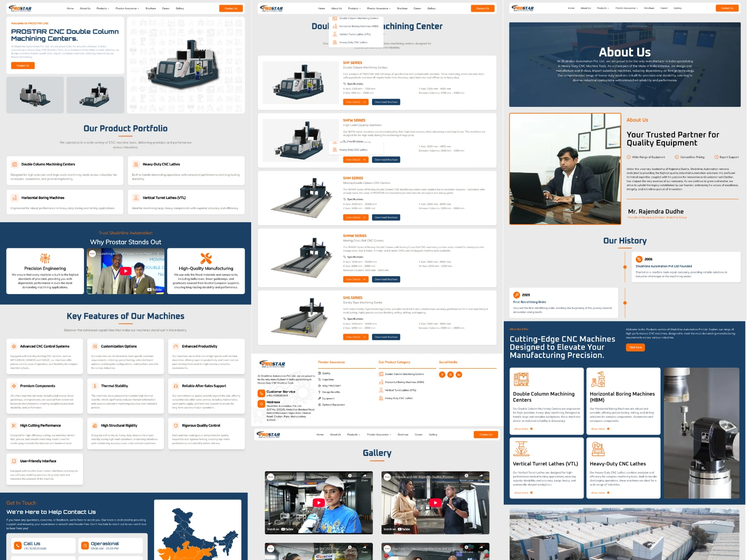
Task: Open the Why PROSTAR? footer link
Action: tap(330, 386)
